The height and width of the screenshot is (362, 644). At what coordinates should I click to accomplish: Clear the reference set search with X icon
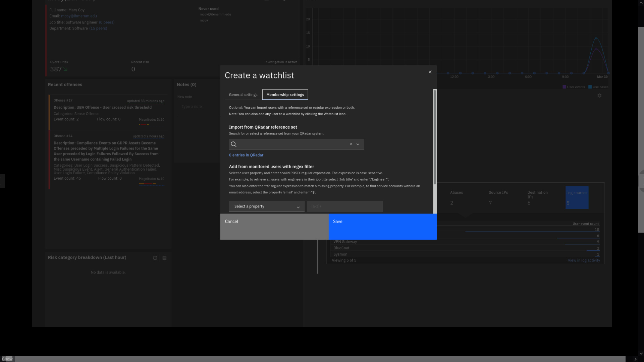(351, 144)
